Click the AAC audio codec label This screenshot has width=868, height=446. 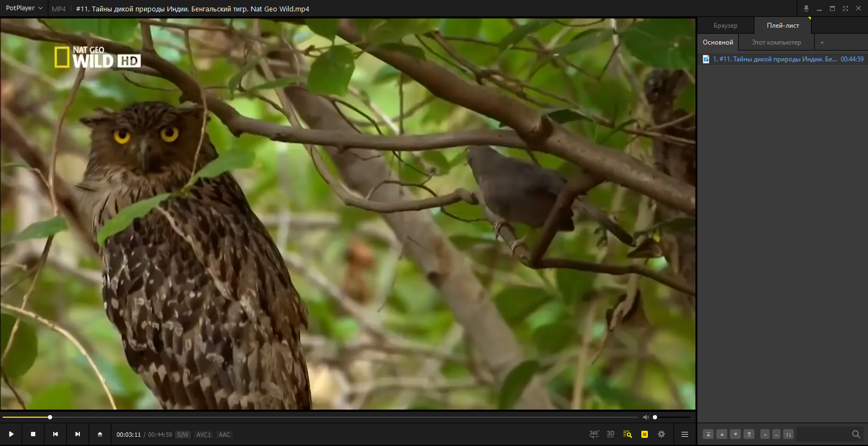point(224,435)
